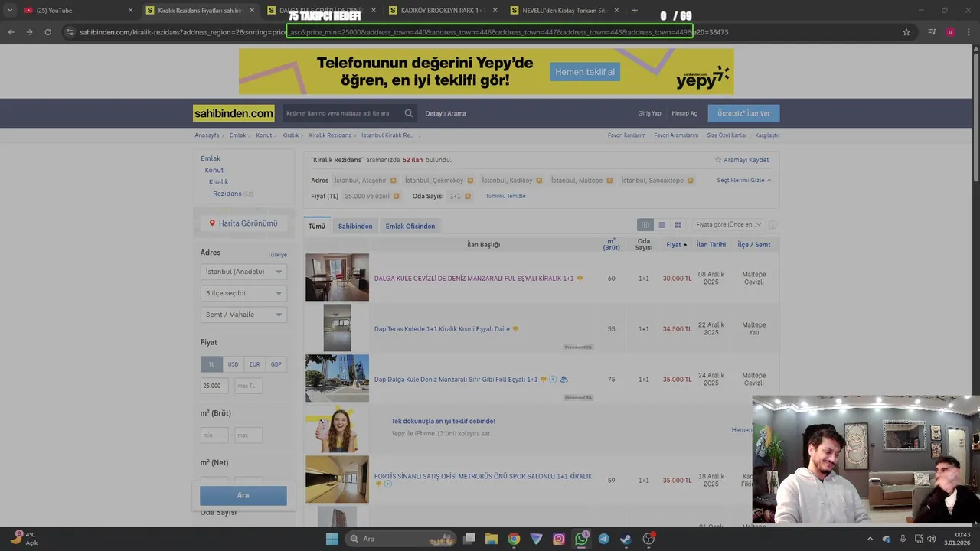Click the Ara search button

pos(243,495)
